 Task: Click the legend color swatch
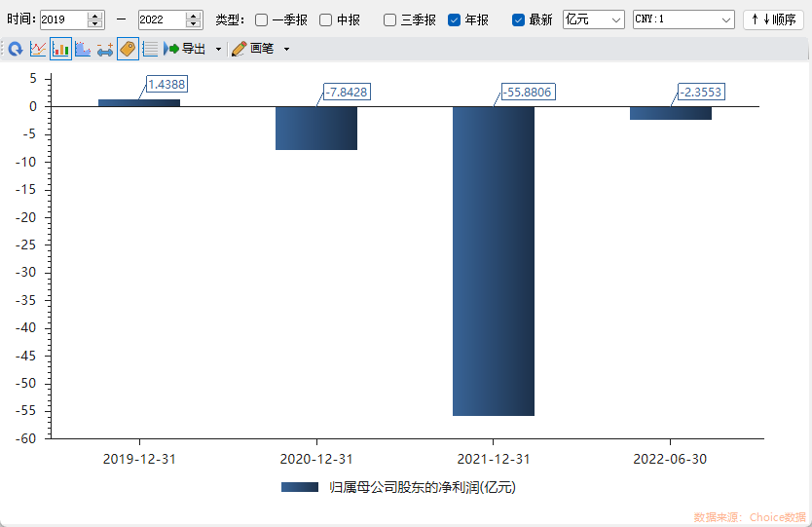click(x=300, y=487)
